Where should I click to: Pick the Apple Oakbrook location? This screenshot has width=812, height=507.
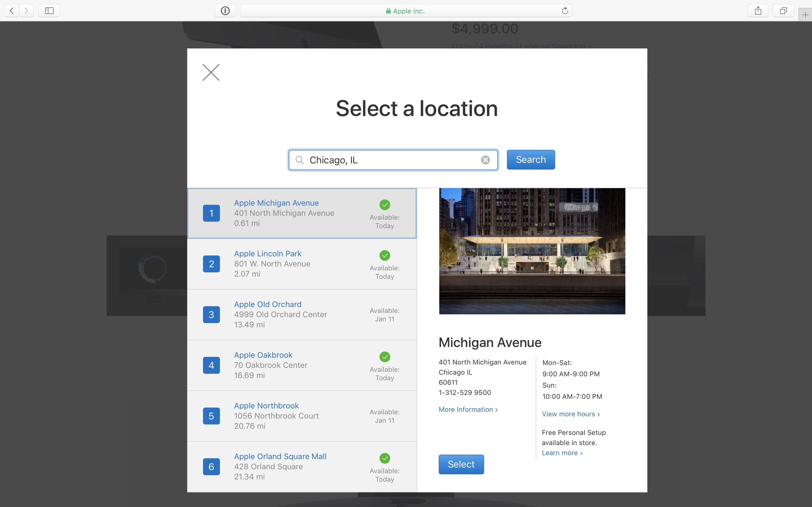click(x=263, y=355)
